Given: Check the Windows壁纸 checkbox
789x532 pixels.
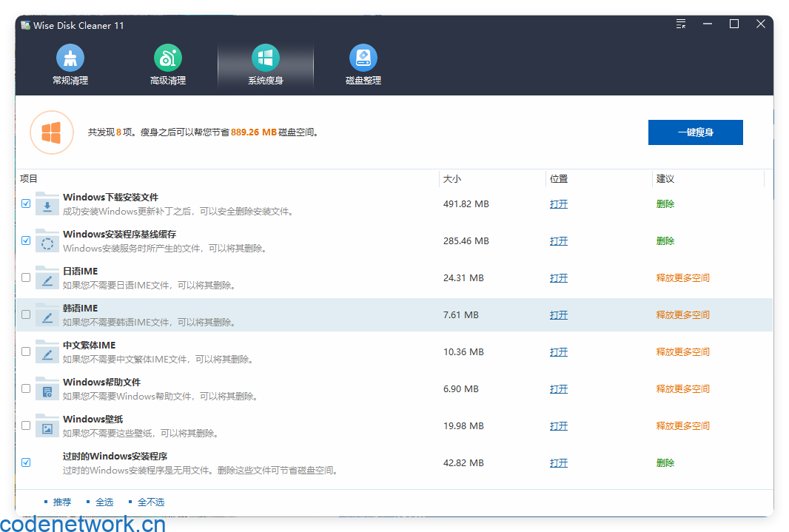Looking at the screenshot, I should pos(26,425).
